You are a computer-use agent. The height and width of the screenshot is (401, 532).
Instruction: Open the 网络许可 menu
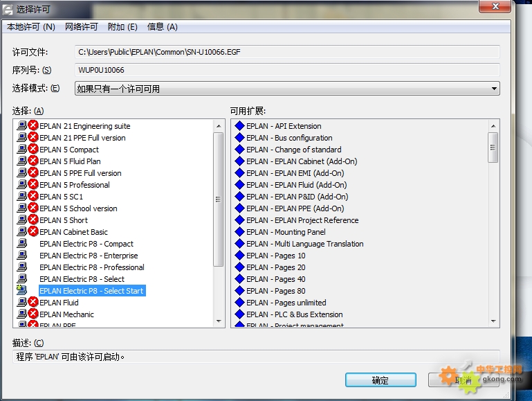pos(82,27)
